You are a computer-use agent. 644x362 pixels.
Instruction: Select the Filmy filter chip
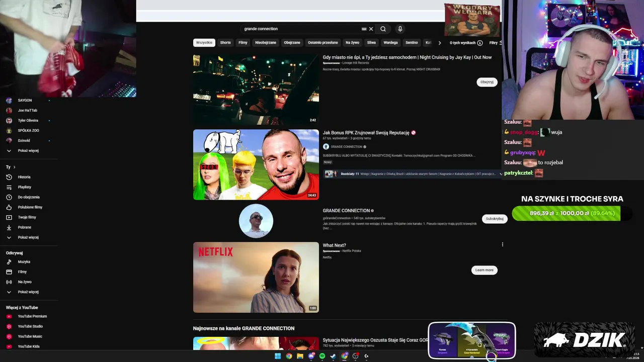(x=243, y=43)
